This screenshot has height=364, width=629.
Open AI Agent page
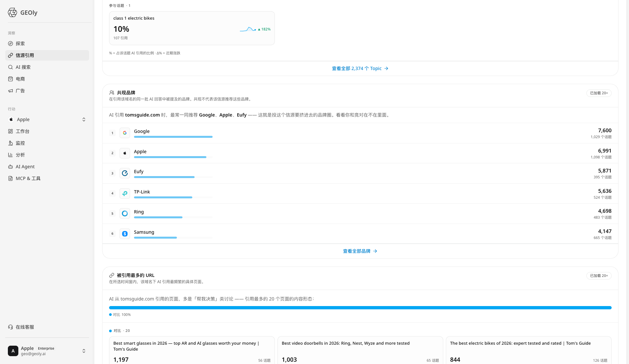[47, 167]
